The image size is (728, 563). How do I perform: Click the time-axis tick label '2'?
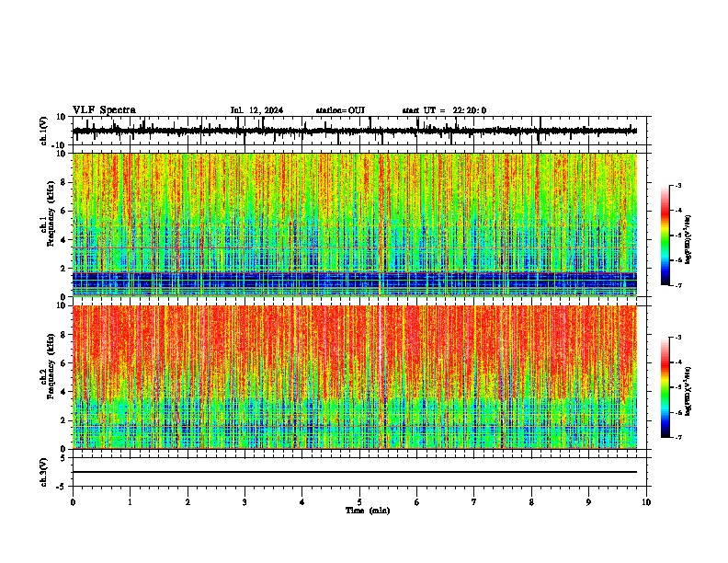(188, 502)
